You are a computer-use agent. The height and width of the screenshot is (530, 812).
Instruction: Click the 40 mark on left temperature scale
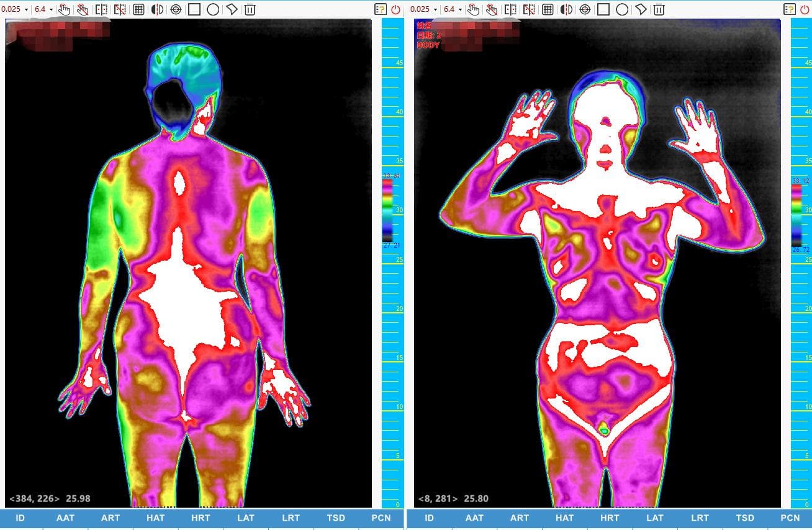coord(399,112)
